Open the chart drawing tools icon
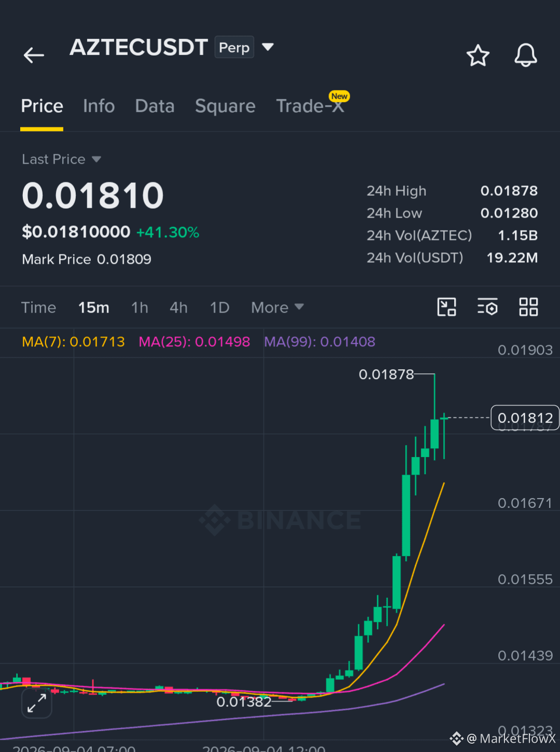Viewport: 560px width, 752px height. tap(446, 307)
